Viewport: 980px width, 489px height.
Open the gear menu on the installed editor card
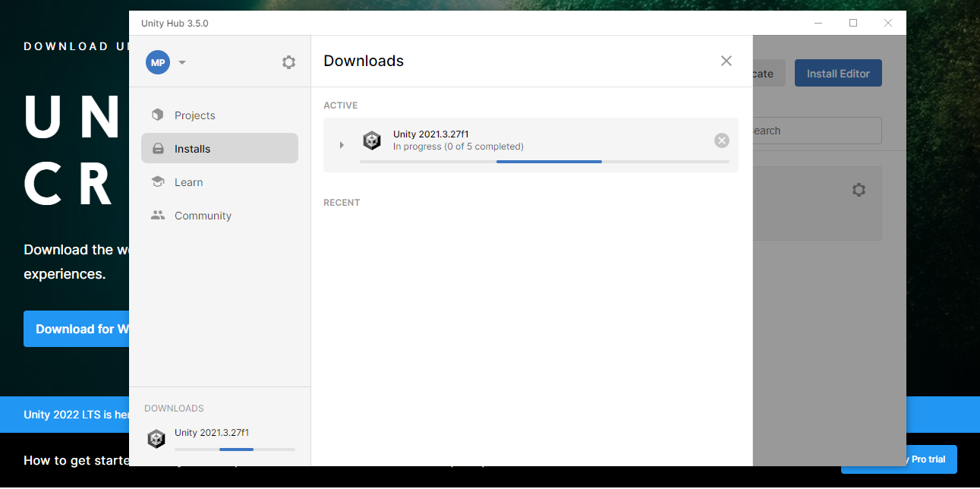(859, 190)
